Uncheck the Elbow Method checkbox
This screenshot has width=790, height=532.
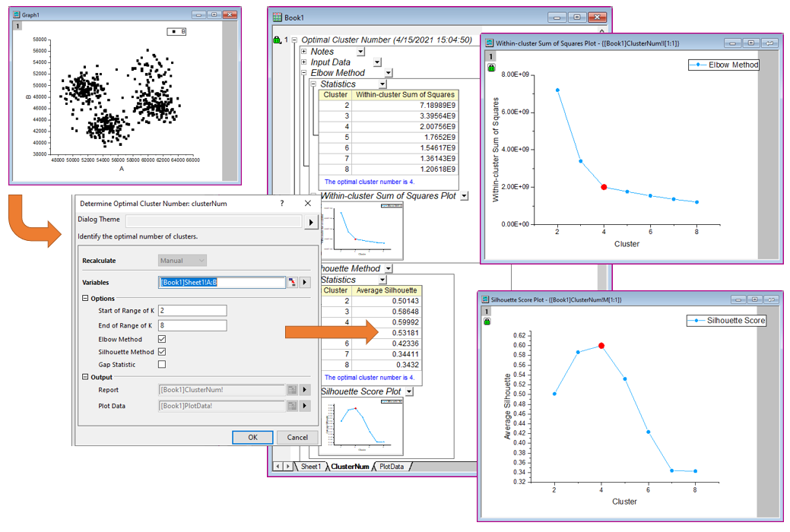161,339
